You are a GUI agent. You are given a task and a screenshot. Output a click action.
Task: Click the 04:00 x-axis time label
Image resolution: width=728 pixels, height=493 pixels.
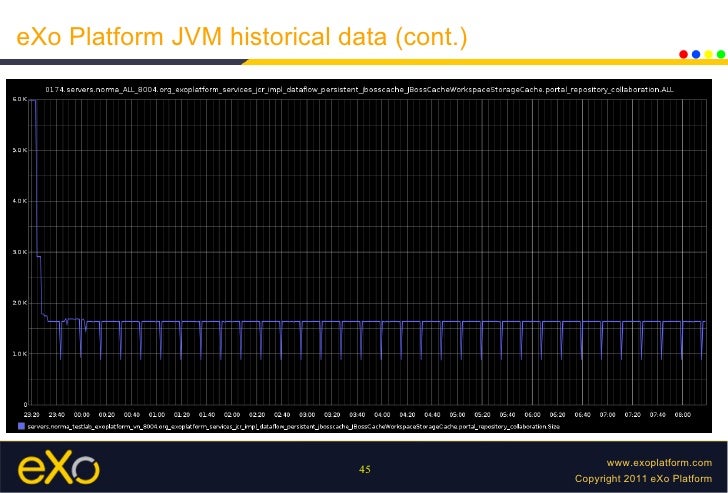click(x=382, y=415)
